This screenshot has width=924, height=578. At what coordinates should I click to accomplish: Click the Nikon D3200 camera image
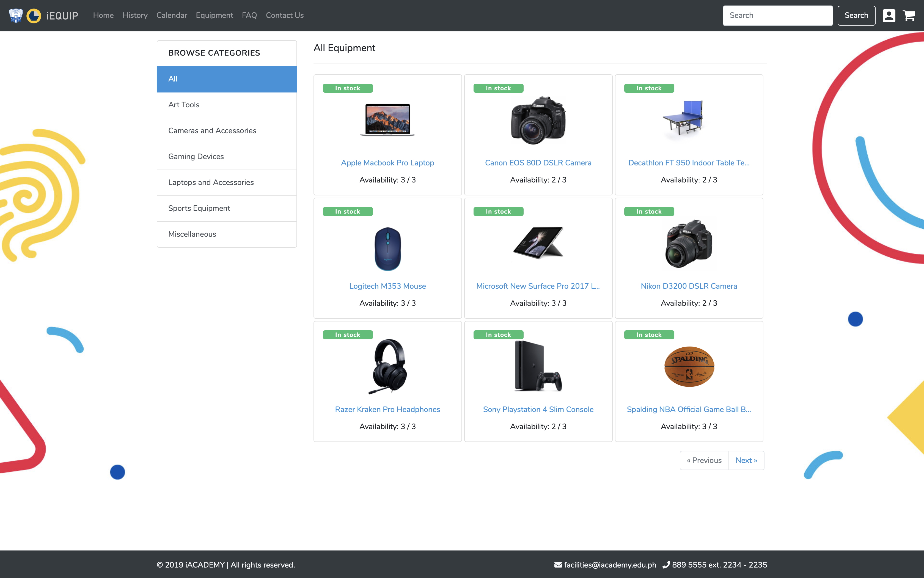pyautogui.click(x=689, y=244)
